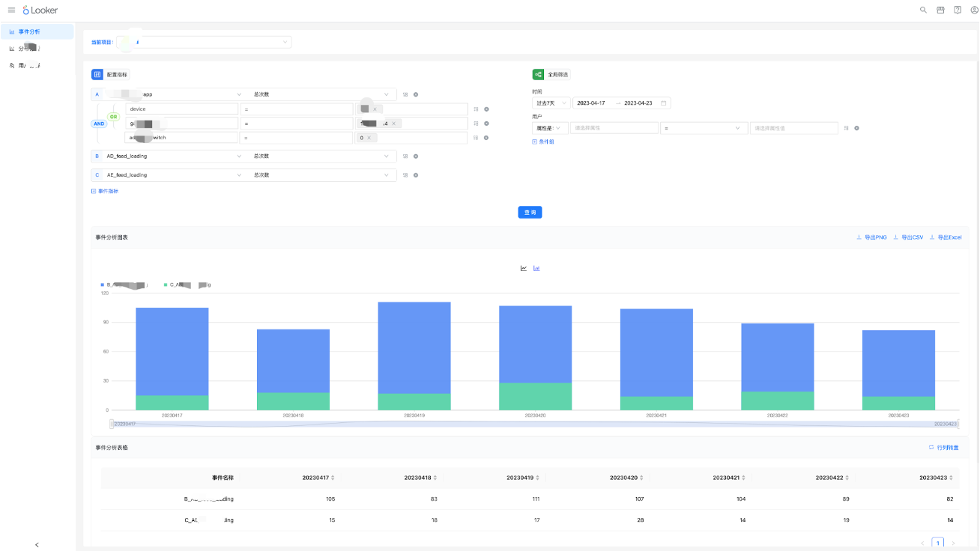
Task: Add new 事件指标 metric
Action: (x=105, y=191)
